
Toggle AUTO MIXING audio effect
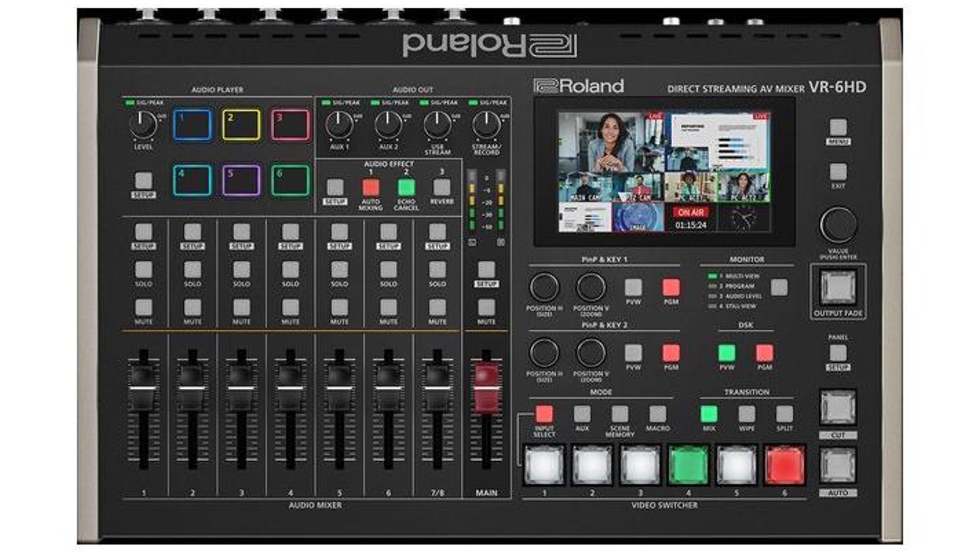[x=371, y=187]
